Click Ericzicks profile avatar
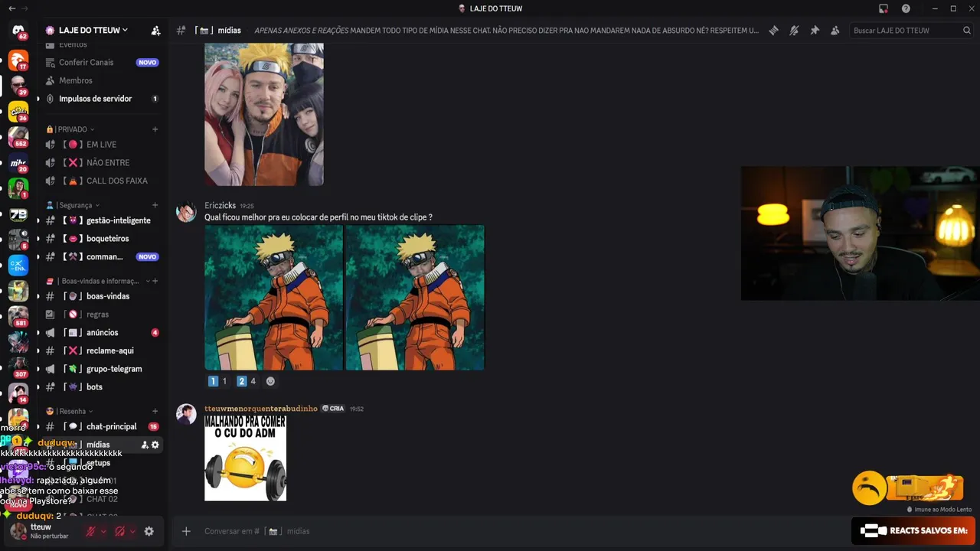 [x=186, y=212]
